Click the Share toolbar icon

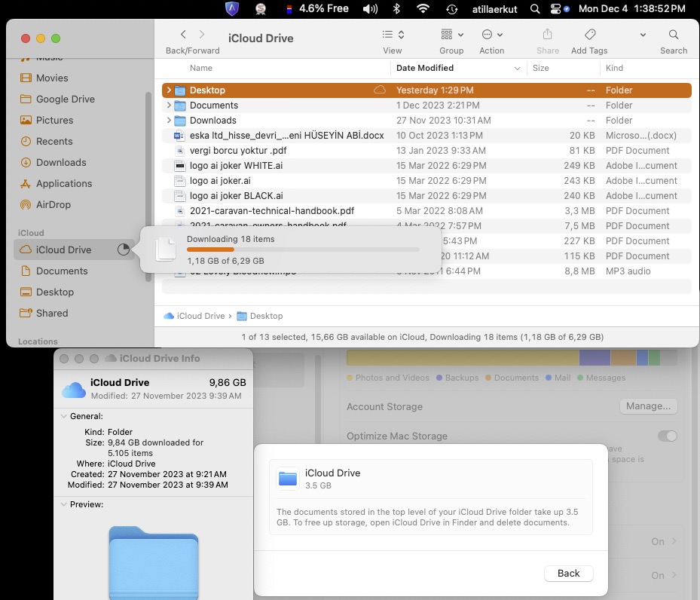547,35
